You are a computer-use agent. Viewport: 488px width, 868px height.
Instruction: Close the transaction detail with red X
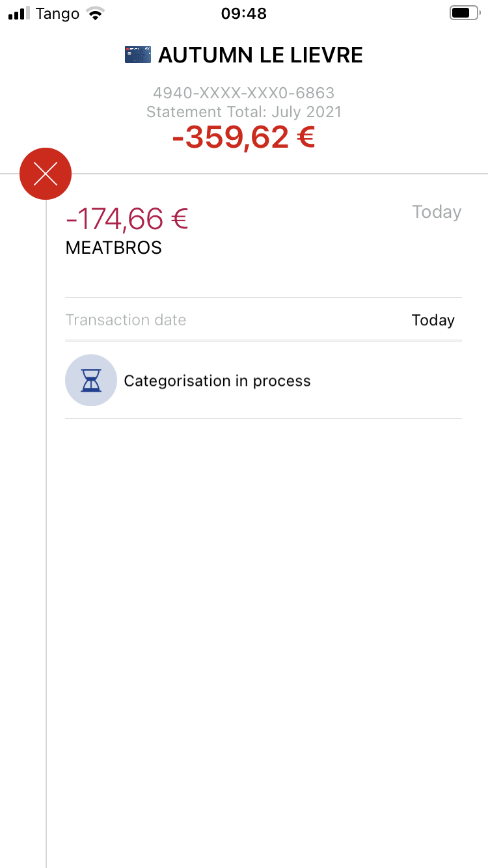click(46, 174)
